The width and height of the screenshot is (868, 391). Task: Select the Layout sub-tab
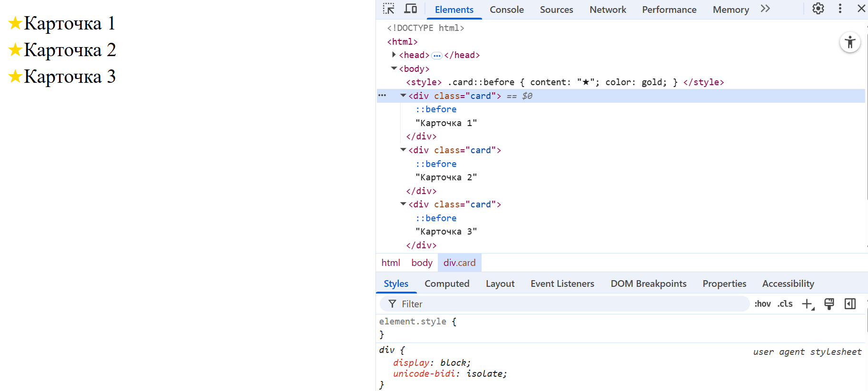point(500,284)
